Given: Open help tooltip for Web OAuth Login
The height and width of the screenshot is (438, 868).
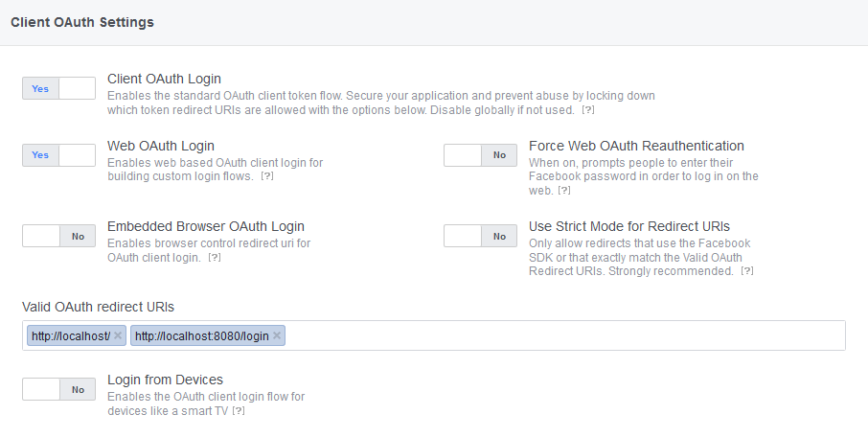Looking at the screenshot, I should coord(267,177).
